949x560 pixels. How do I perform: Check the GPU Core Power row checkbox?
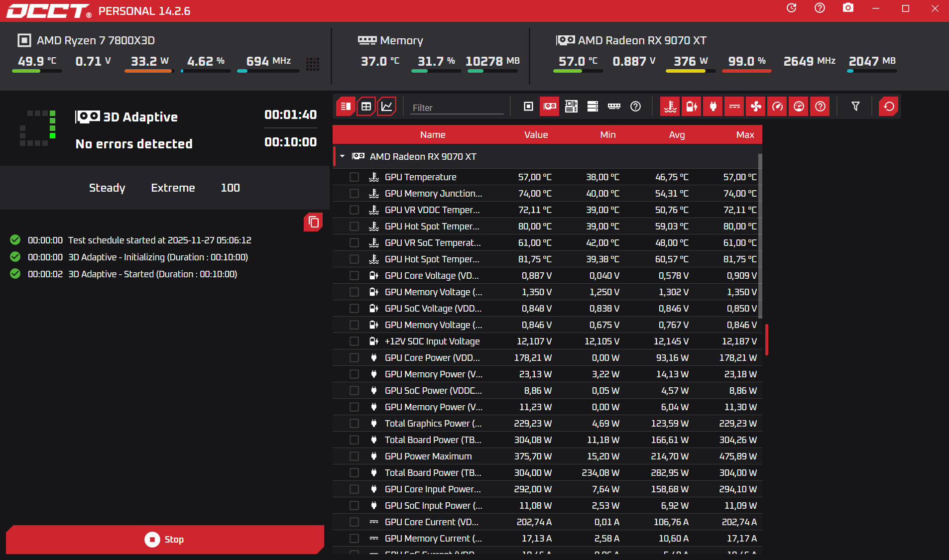point(354,358)
